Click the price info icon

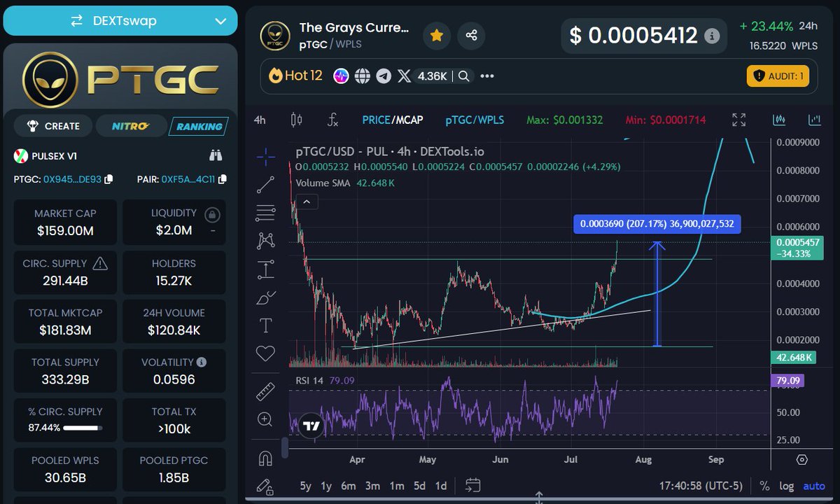point(711,36)
